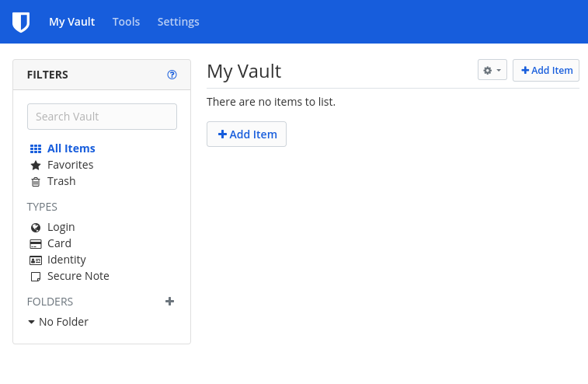
Task: Filter by Identity type
Action: [67, 260]
